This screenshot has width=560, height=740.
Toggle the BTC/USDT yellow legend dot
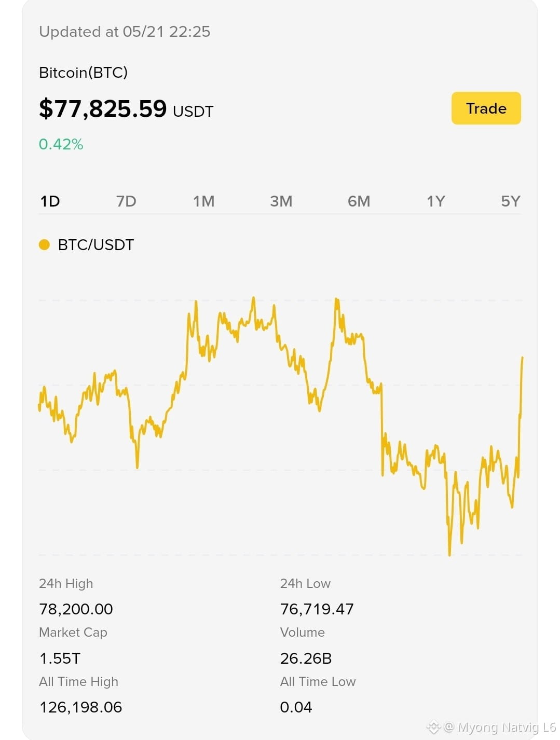click(45, 244)
